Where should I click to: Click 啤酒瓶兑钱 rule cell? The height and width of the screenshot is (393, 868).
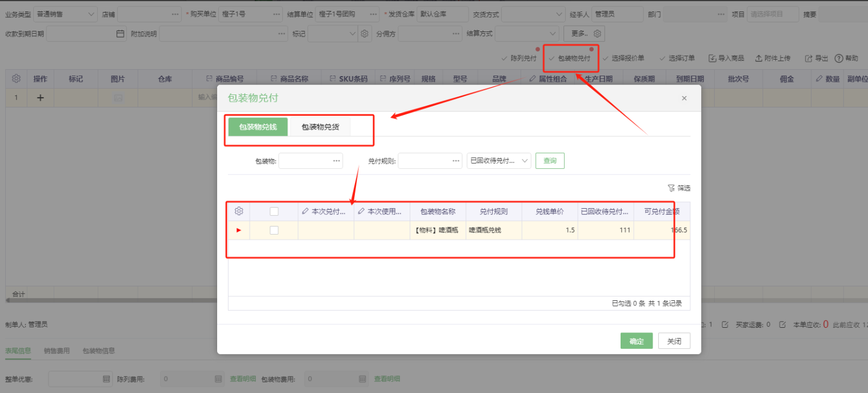click(x=494, y=230)
